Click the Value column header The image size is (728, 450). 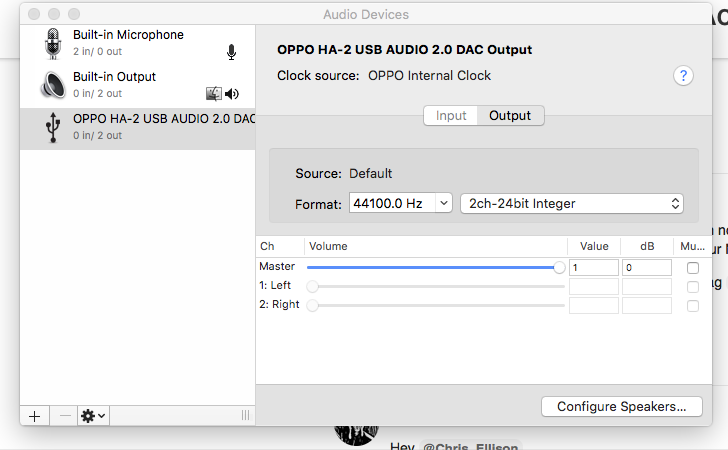coord(594,246)
